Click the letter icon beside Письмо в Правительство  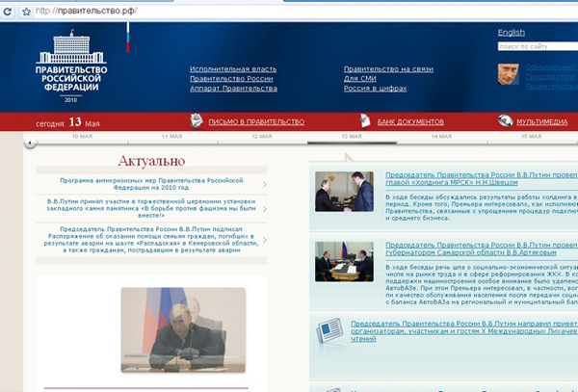[198, 121]
